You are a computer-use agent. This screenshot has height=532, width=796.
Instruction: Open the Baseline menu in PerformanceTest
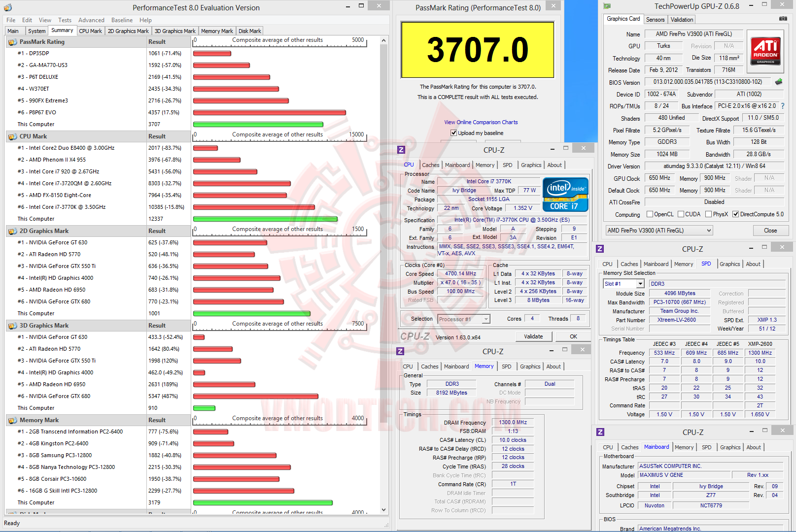(122, 20)
